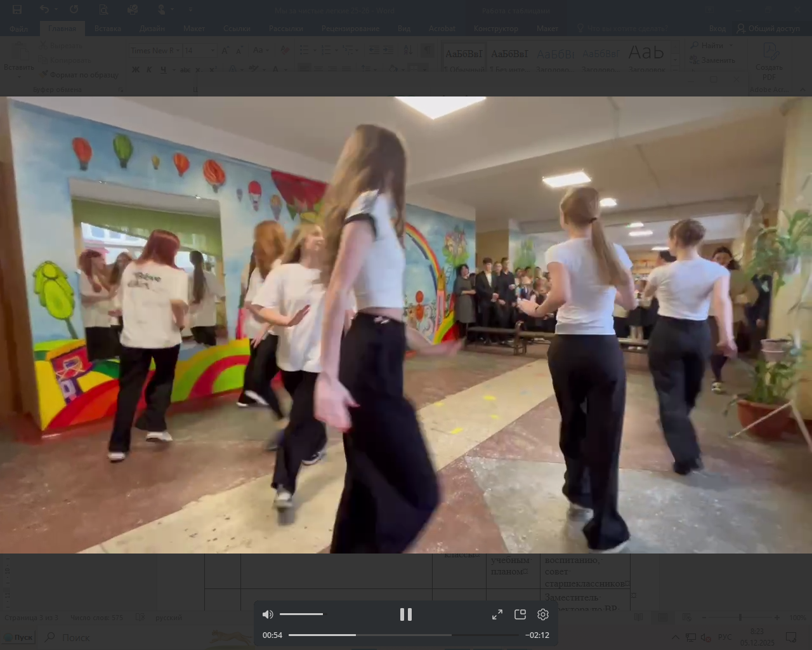The width and height of the screenshot is (812, 650).
Task: Toggle strikethrough abc formatting
Action: (185, 70)
